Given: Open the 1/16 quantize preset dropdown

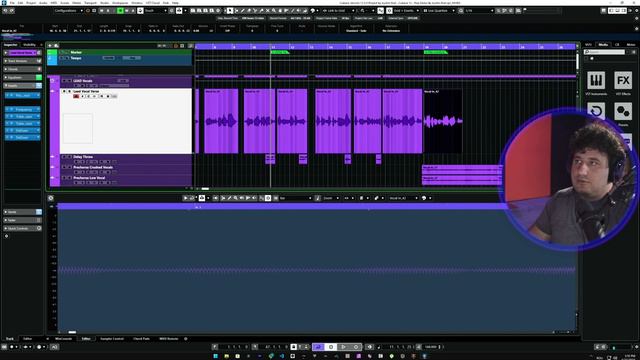Looking at the screenshot, I should point(479,11).
